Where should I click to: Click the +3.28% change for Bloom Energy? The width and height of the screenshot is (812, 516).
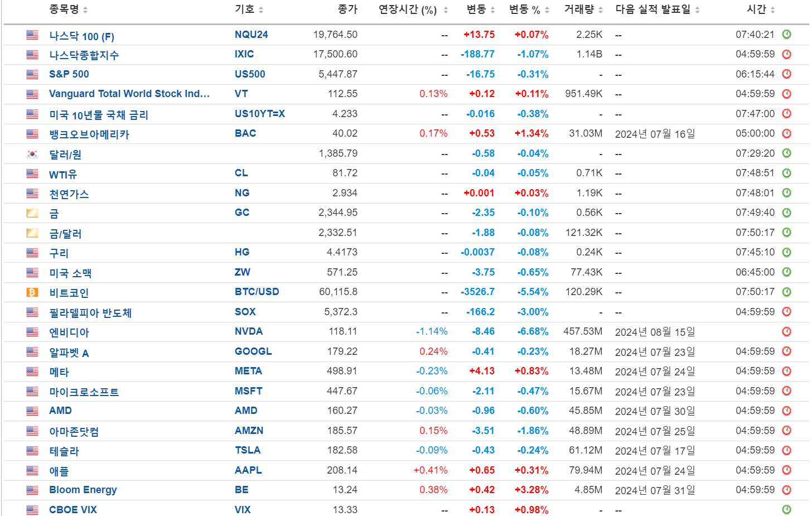(x=531, y=490)
